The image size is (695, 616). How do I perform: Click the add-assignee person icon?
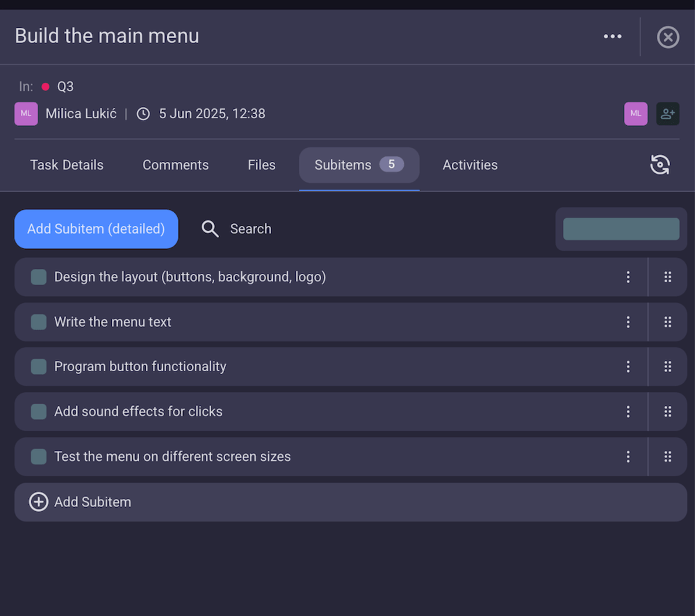click(668, 114)
